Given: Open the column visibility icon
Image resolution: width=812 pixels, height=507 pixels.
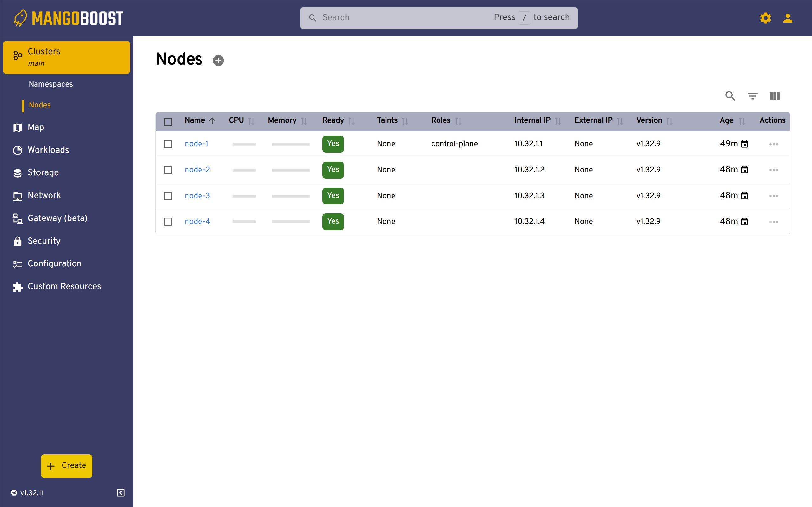Looking at the screenshot, I should point(775,96).
